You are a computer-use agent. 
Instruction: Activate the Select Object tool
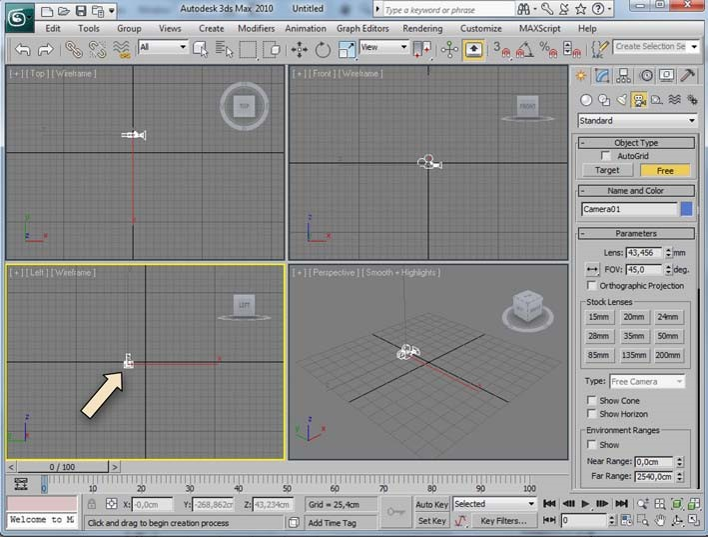click(200, 49)
